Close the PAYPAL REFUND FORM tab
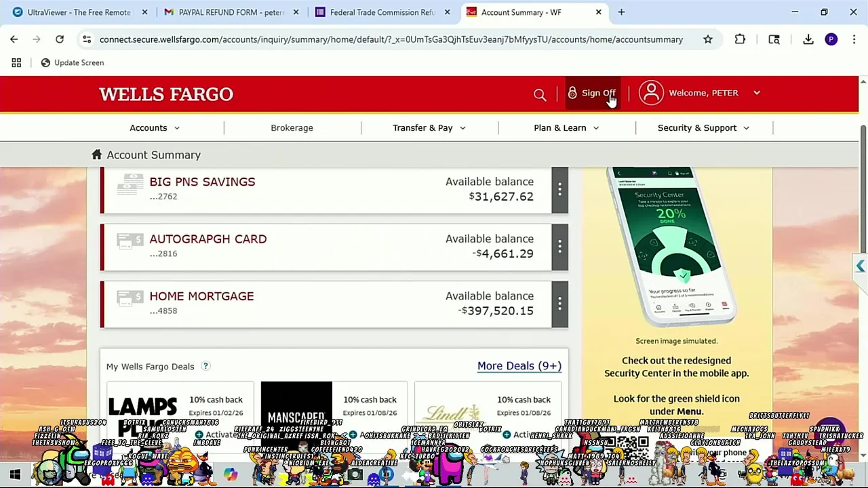This screenshot has height=488, width=868. pos(296,12)
